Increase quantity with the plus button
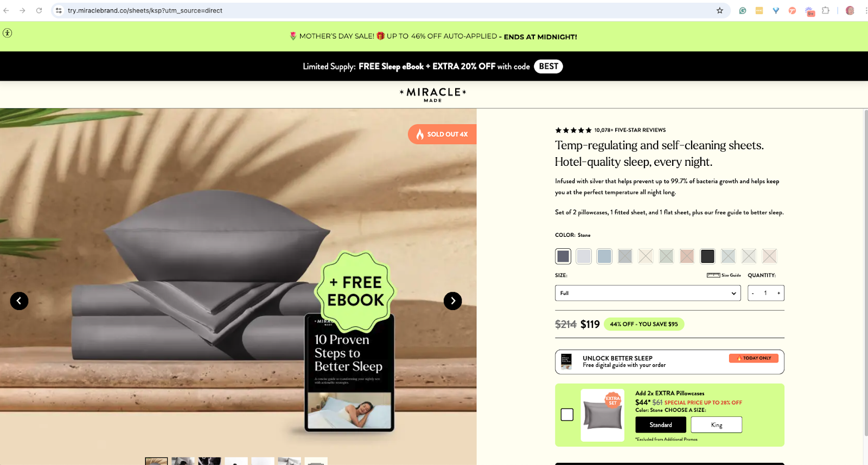This screenshot has height=465, width=868. [778, 293]
